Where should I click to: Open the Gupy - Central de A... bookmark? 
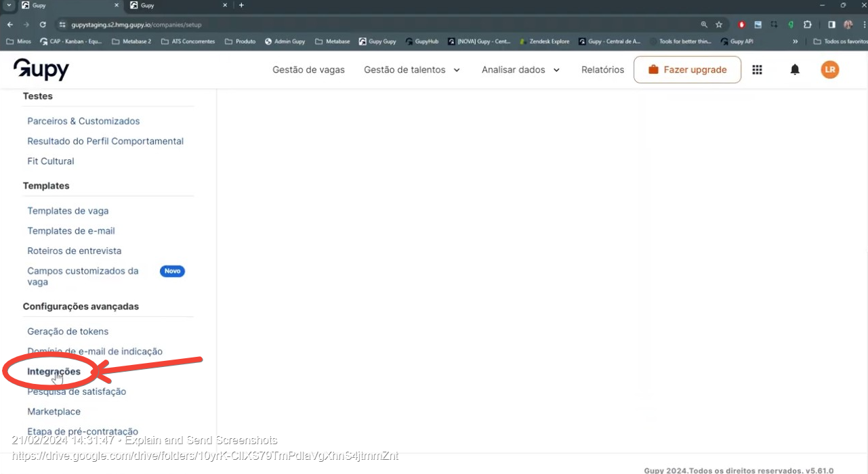coord(609,41)
